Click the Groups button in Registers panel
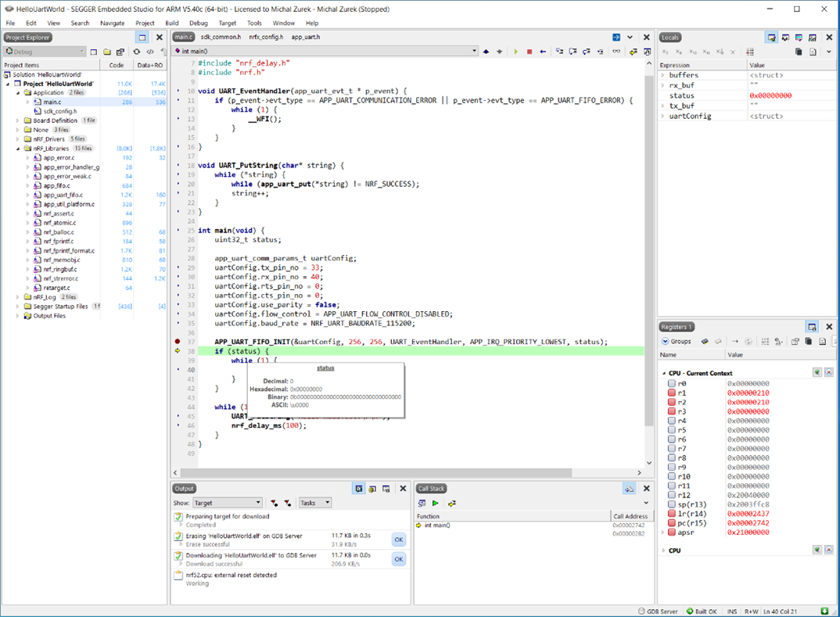Image resolution: width=840 pixels, height=617 pixels. pos(677,342)
